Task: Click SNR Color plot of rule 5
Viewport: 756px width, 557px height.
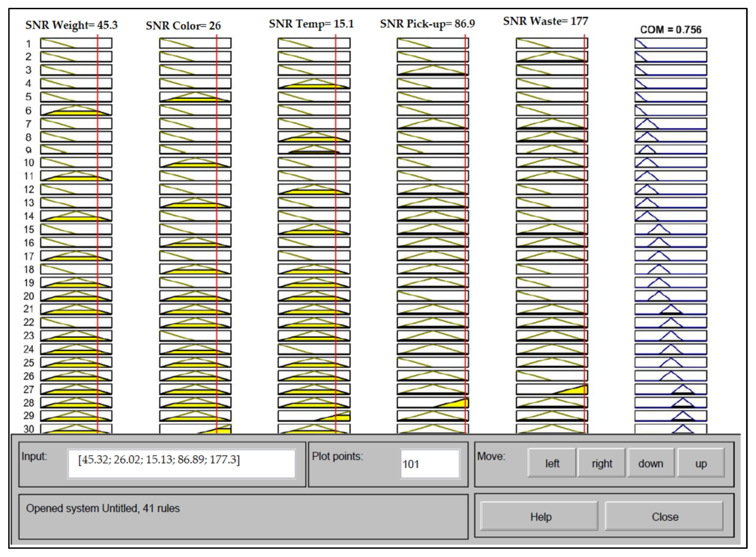Action: point(195,97)
